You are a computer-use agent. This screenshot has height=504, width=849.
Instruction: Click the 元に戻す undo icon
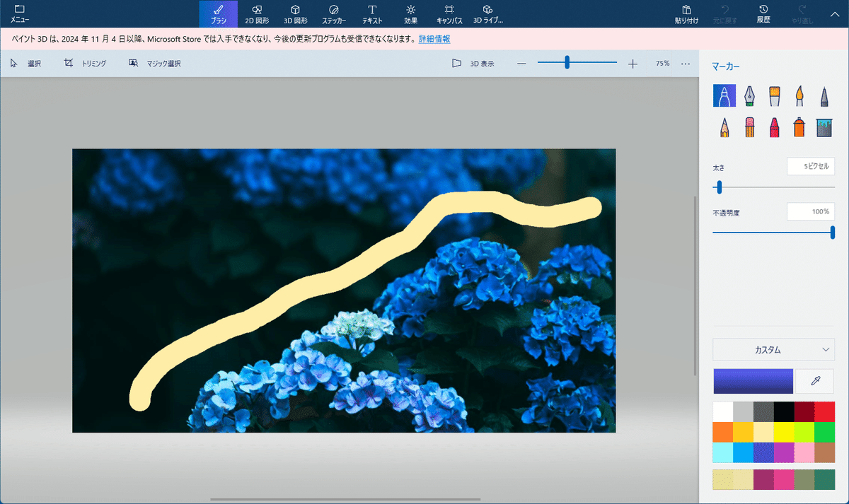725,13
